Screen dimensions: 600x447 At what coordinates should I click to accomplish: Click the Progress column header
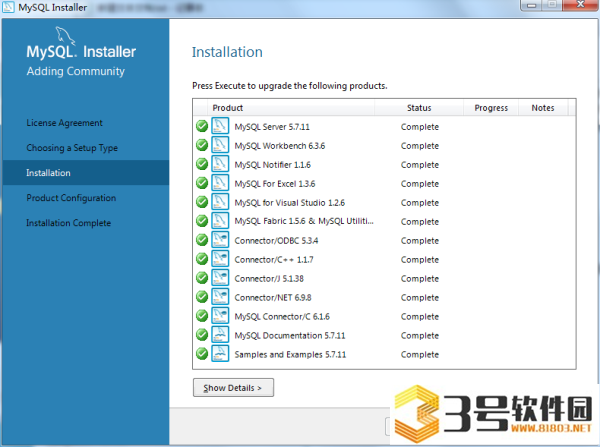click(491, 108)
